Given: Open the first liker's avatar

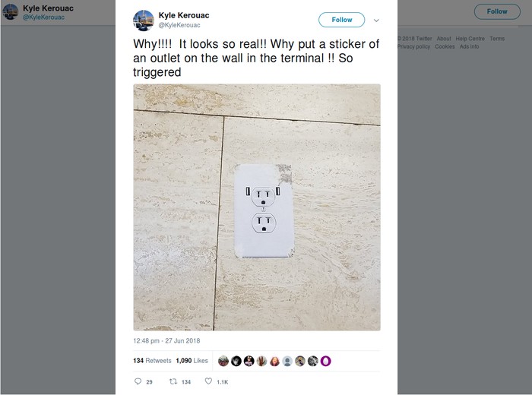Looking at the screenshot, I should 223,361.
